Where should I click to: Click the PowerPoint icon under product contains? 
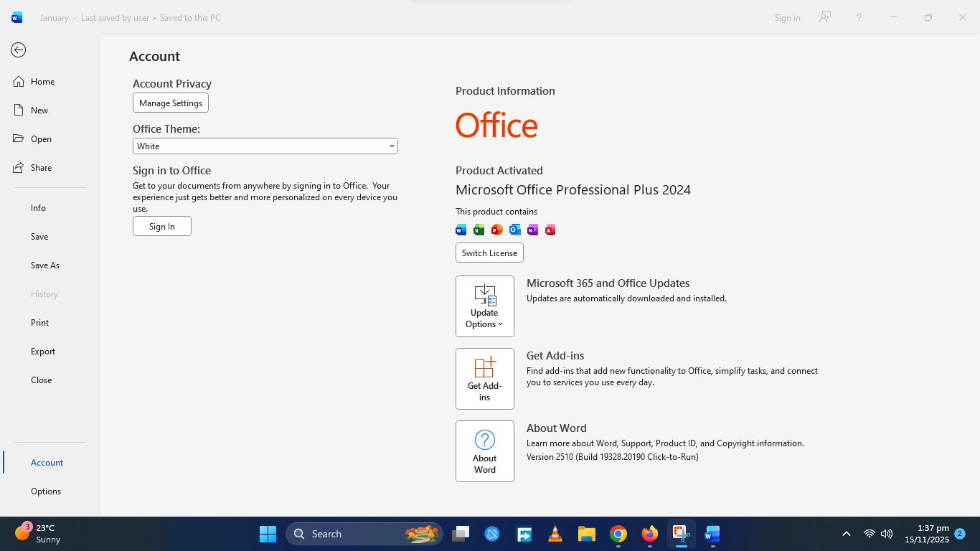pyautogui.click(x=496, y=230)
